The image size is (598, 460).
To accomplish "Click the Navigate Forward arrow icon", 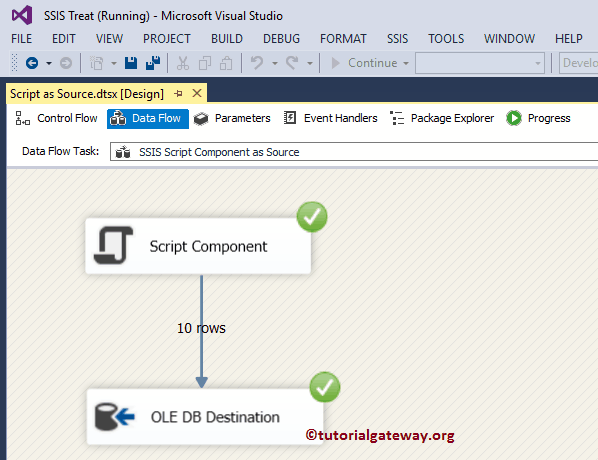I will pos(66,63).
